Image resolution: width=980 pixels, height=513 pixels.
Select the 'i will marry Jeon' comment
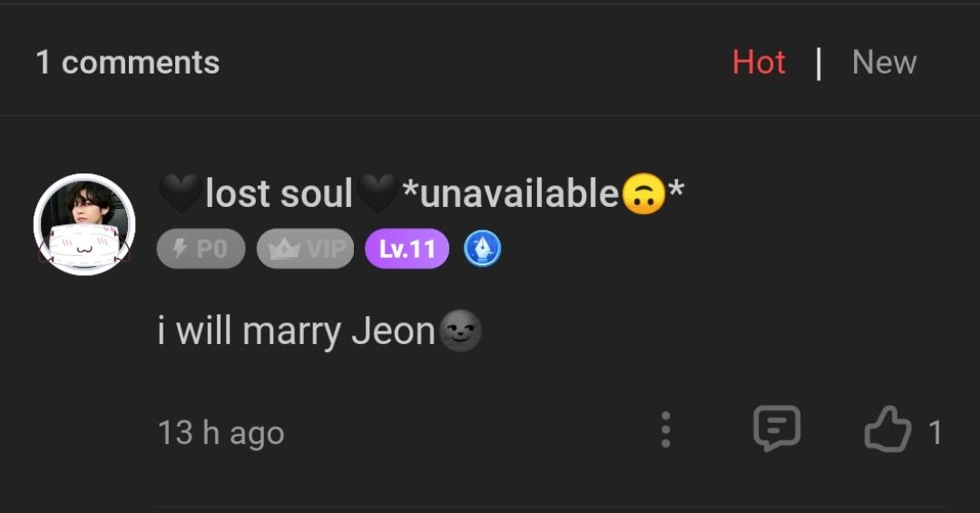[x=296, y=331]
